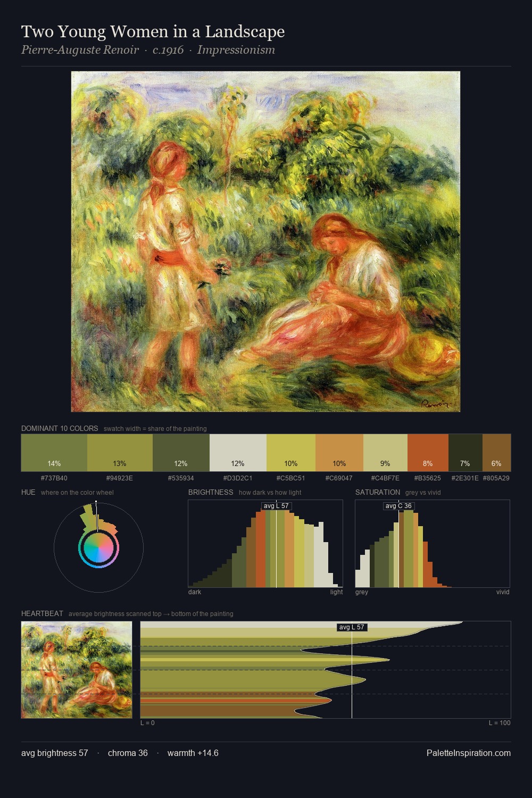The image size is (532, 798).
Task: Click the orange-tan #C69047 swatch
Action: (339, 453)
